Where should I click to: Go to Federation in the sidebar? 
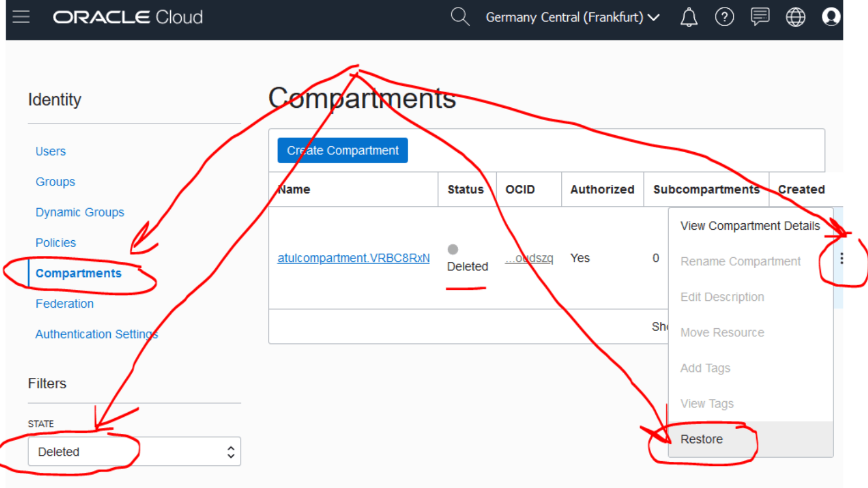pos(64,303)
